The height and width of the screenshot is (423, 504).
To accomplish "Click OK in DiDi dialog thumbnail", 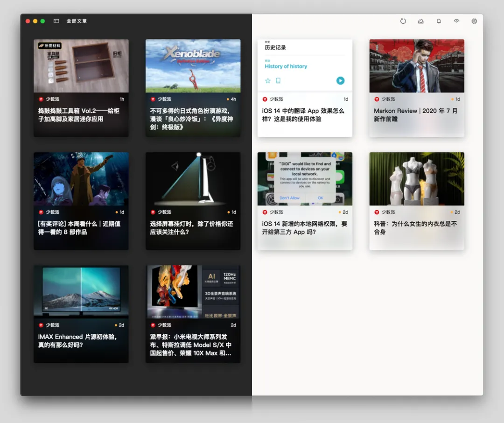I will (x=320, y=198).
